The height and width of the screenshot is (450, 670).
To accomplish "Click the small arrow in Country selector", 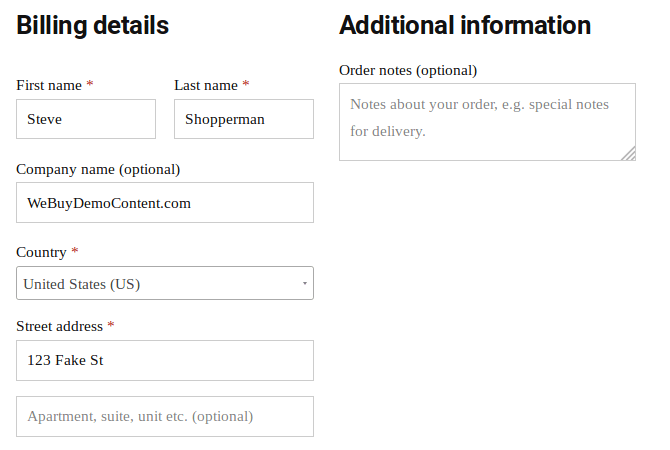I will (x=304, y=284).
